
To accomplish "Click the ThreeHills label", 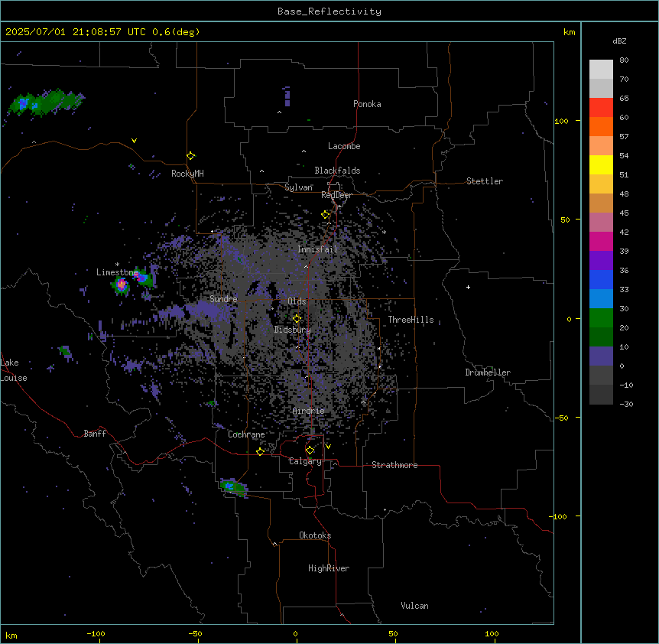I will [x=411, y=320].
